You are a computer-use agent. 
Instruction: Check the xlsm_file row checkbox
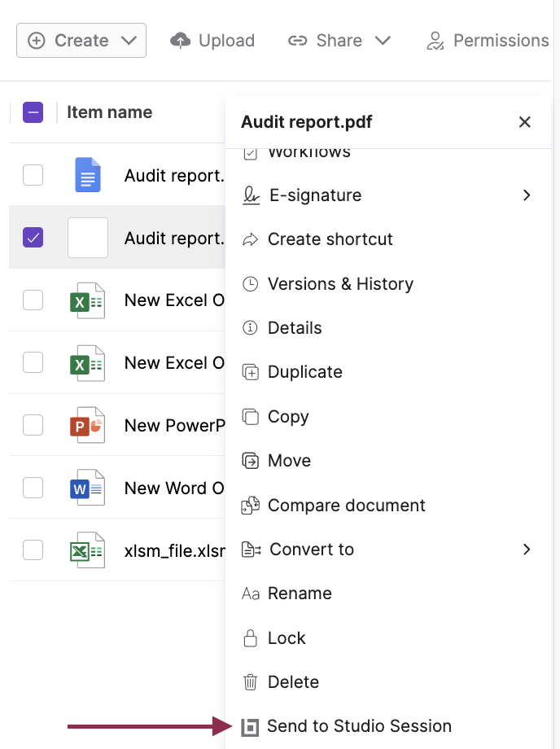33,550
